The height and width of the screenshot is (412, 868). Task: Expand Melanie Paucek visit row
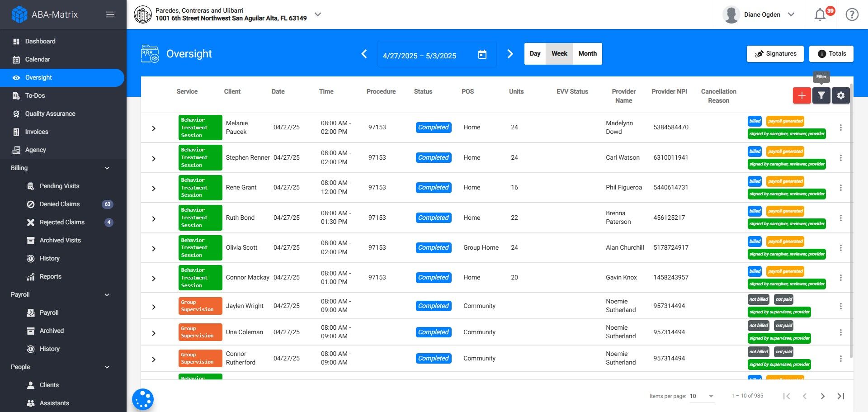coord(154,128)
